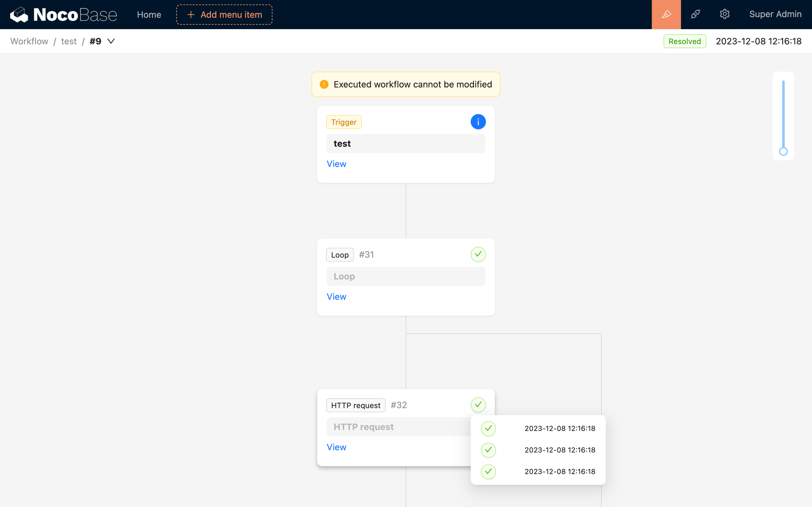Click the Trigger info icon
The height and width of the screenshot is (507, 812).
[478, 122]
